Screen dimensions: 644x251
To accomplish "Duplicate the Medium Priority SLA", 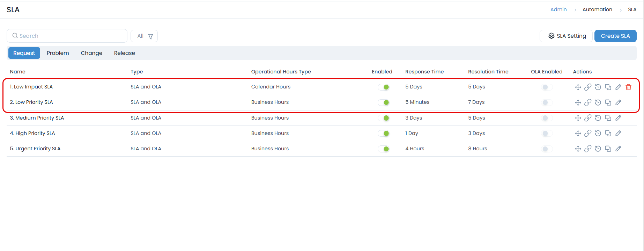I will pyautogui.click(x=608, y=118).
